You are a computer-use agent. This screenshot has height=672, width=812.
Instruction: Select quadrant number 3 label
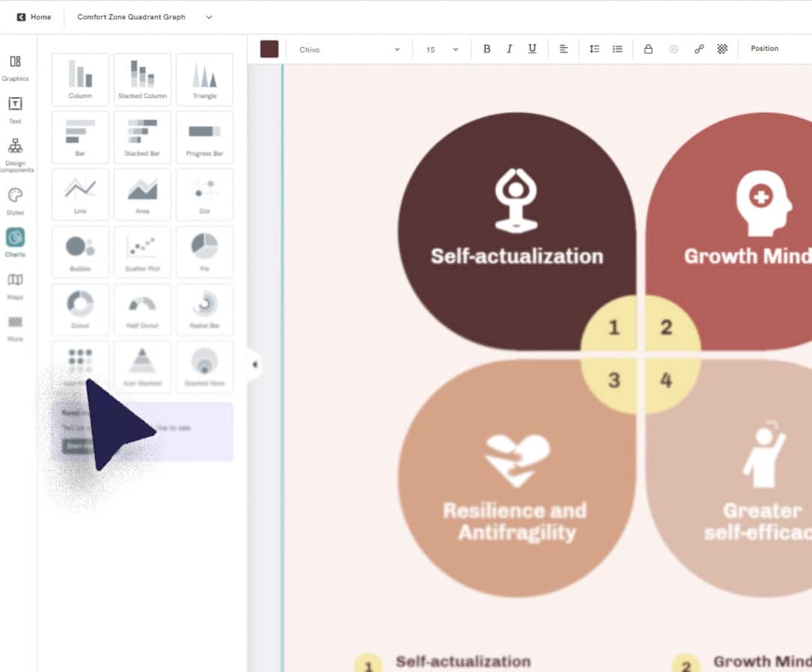[x=614, y=380]
